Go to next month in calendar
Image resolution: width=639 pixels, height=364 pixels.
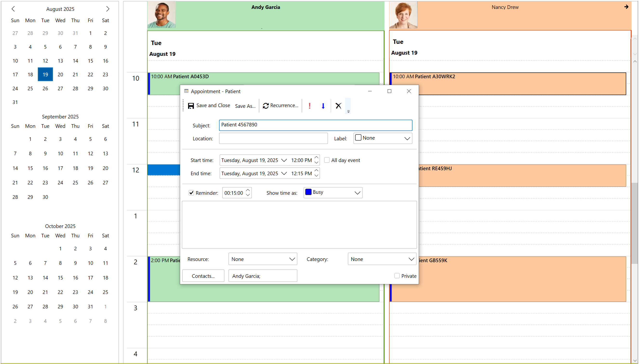(x=108, y=9)
